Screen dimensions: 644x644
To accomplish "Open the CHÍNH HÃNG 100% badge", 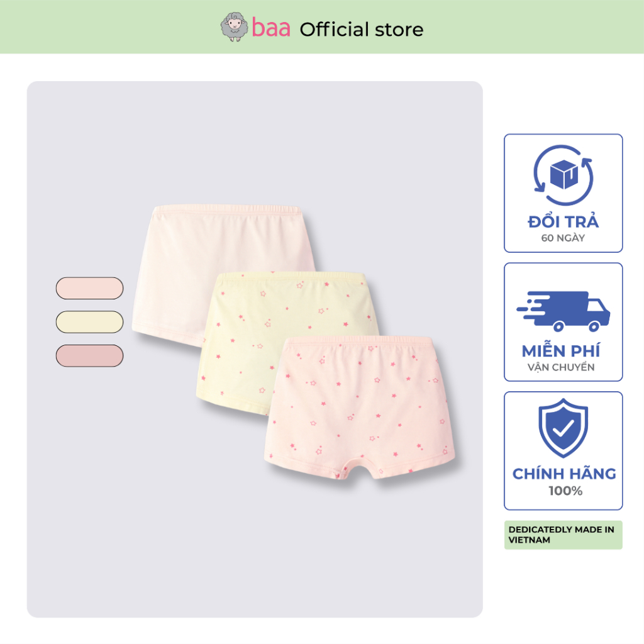I will pos(563,451).
